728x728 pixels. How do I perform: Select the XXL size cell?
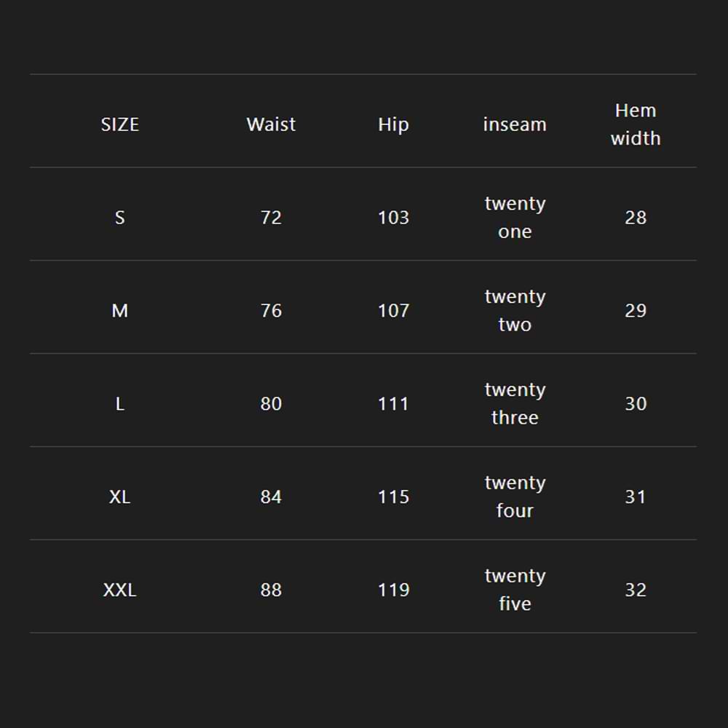(x=120, y=590)
